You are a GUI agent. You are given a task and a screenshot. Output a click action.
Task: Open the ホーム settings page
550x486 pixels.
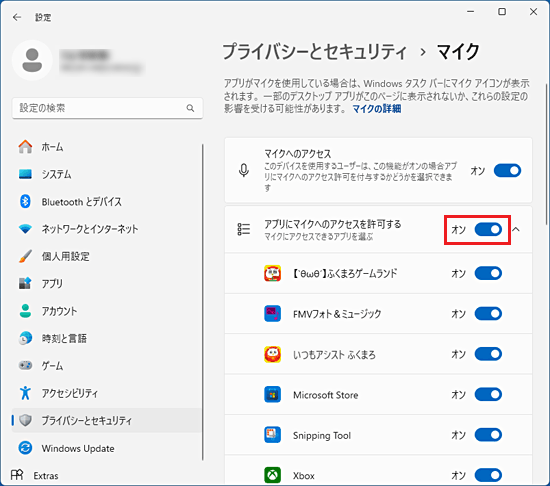pyautogui.click(x=107, y=147)
